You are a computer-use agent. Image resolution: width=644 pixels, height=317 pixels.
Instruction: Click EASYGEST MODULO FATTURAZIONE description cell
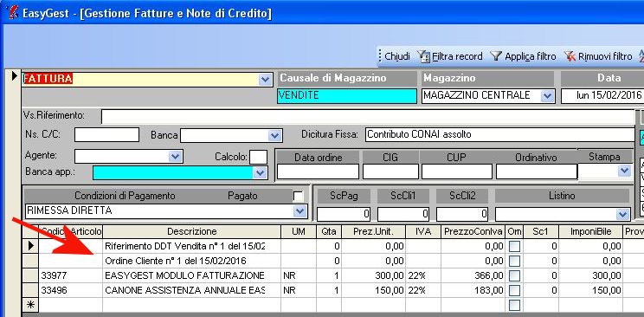tap(192, 276)
